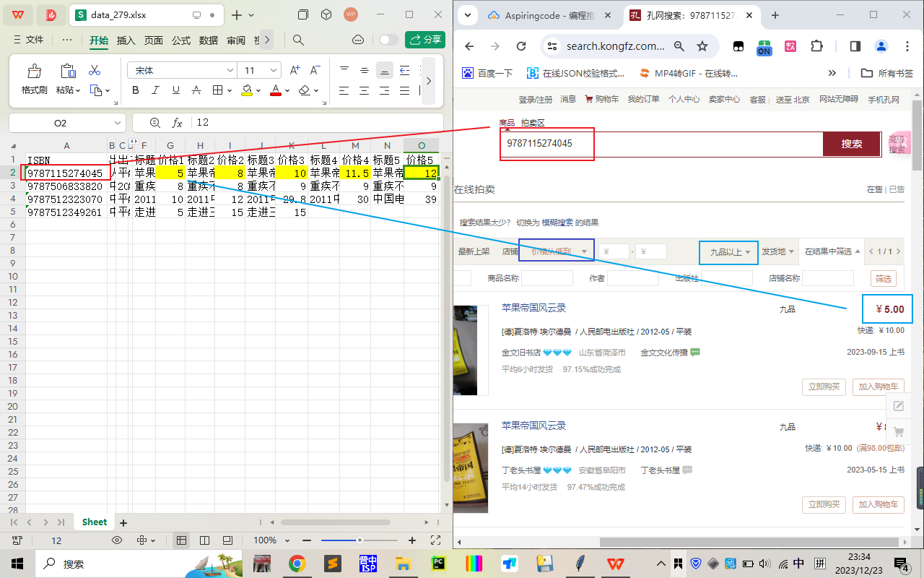The height and width of the screenshot is (578, 924).
Task: Expand more ribbon tabs chevron
Action: pos(267,40)
